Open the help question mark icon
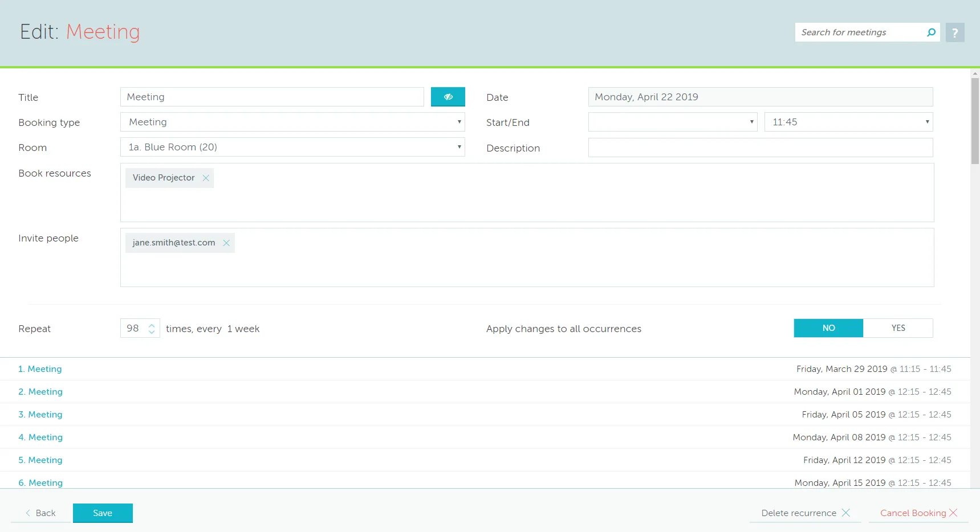Image resolution: width=980 pixels, height=532 pixels. pos(955,32)
